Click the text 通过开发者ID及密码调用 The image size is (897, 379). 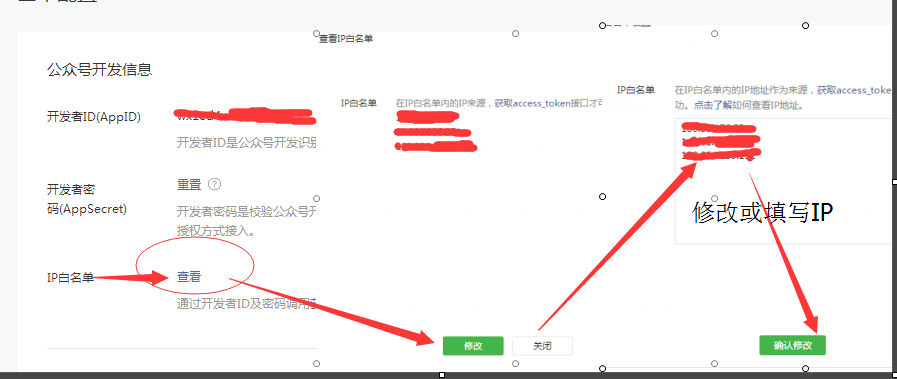(247, 304)
